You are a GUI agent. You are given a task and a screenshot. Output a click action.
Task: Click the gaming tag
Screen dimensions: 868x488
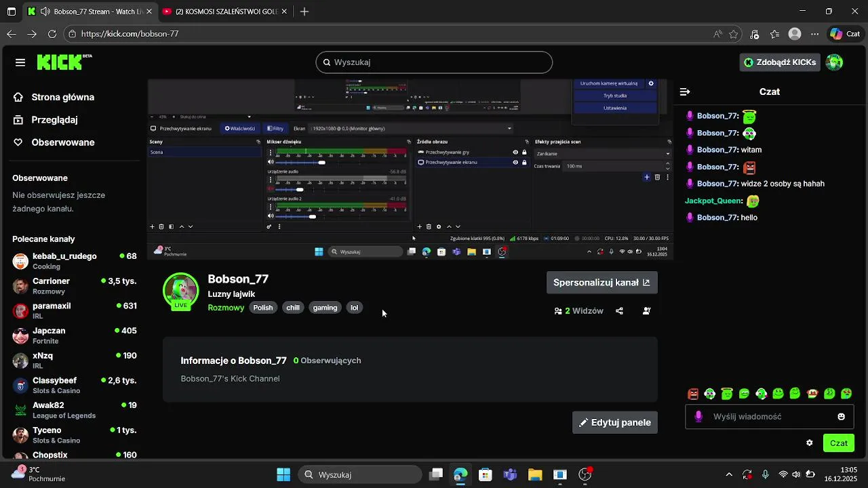325,308
